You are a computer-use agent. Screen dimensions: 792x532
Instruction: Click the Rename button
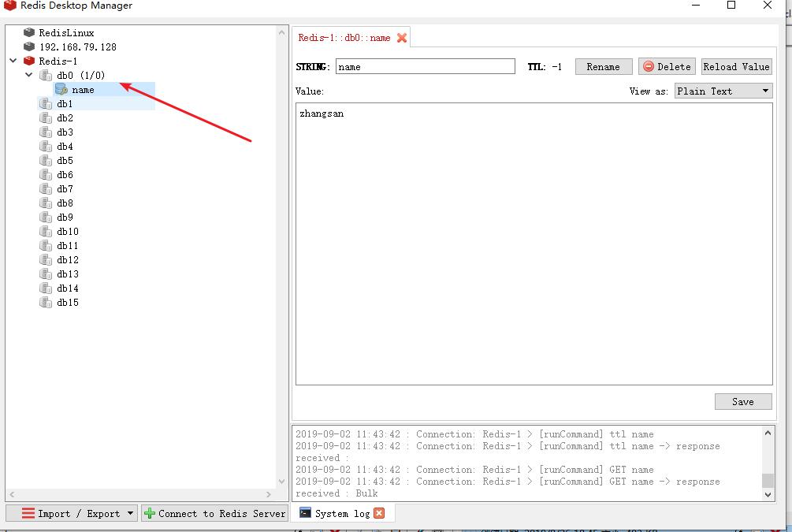point(604,67)
